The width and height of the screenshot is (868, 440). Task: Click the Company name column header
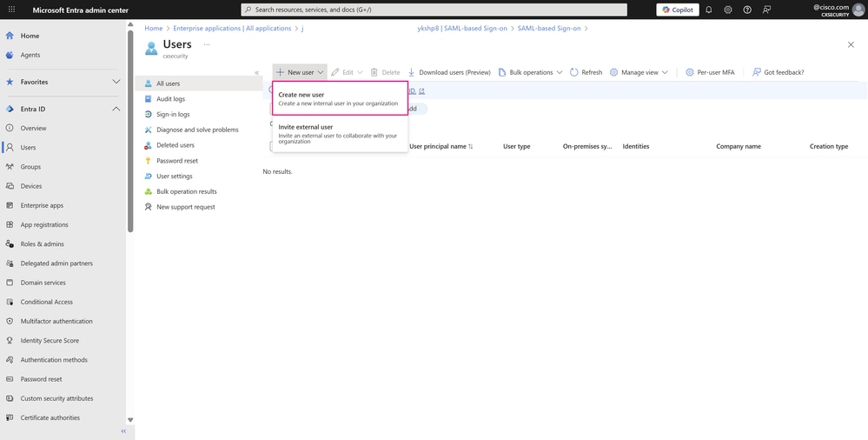pyautogui.click(x=739, y=146)
